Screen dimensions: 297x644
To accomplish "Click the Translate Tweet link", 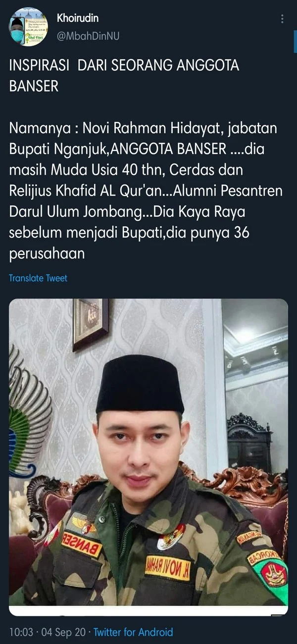I will tap(38, 278).
